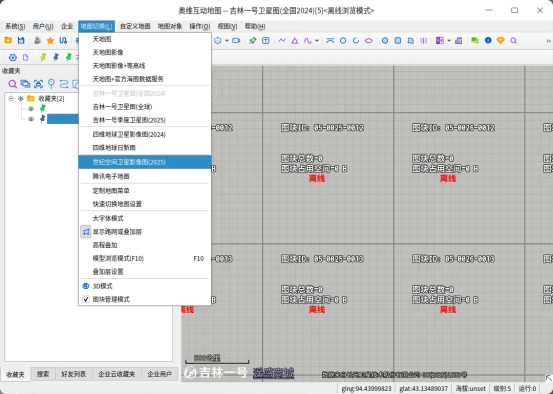
Task: Click the yellow pushpin in second toolbar
Action: (x=43, y=57)
